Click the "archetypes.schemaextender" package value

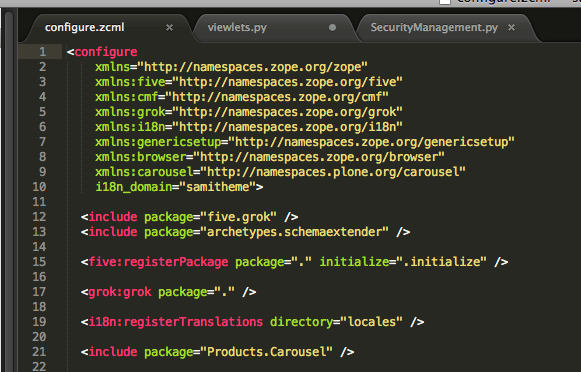pos(294,232)
